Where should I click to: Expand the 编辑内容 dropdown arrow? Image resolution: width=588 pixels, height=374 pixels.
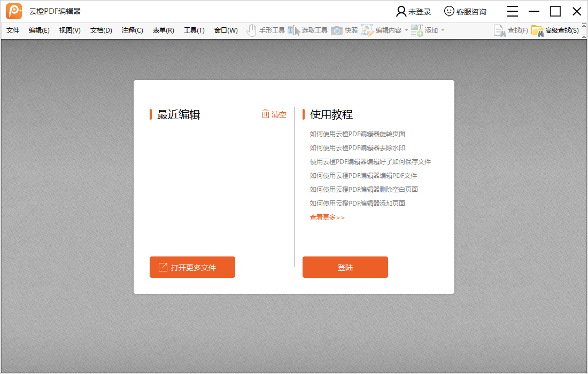(x=406, y=30)
